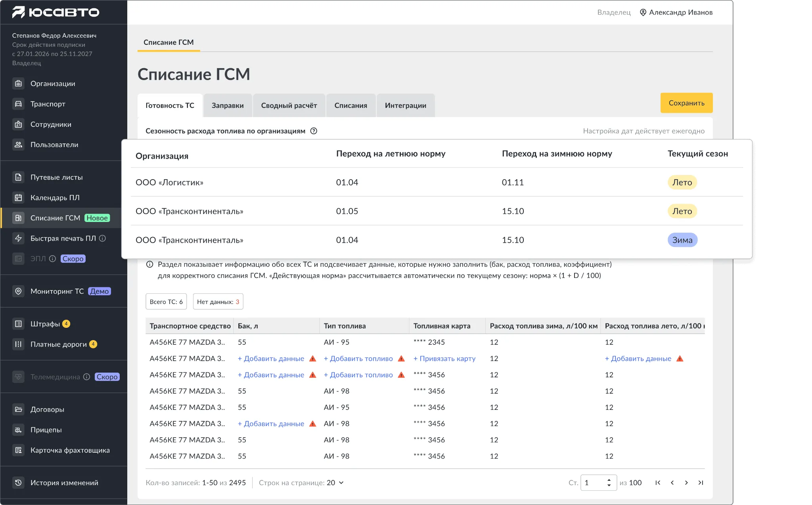Open the Организации sidebar icon

[18, 84]
